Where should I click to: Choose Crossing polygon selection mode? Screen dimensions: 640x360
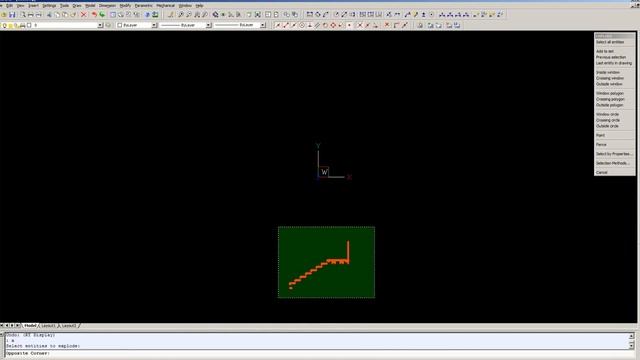click(610, 99)
